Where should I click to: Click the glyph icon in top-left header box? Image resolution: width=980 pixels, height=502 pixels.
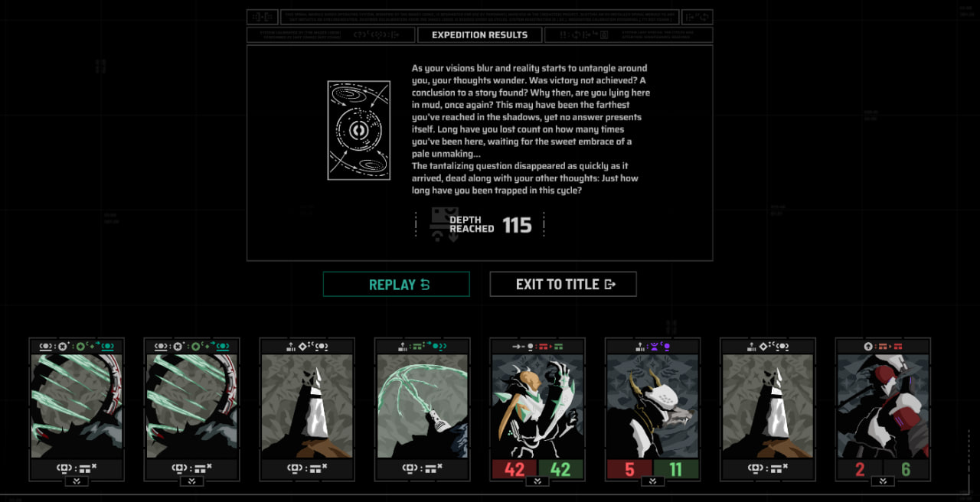pyautogui.click(x=263, y=17)
